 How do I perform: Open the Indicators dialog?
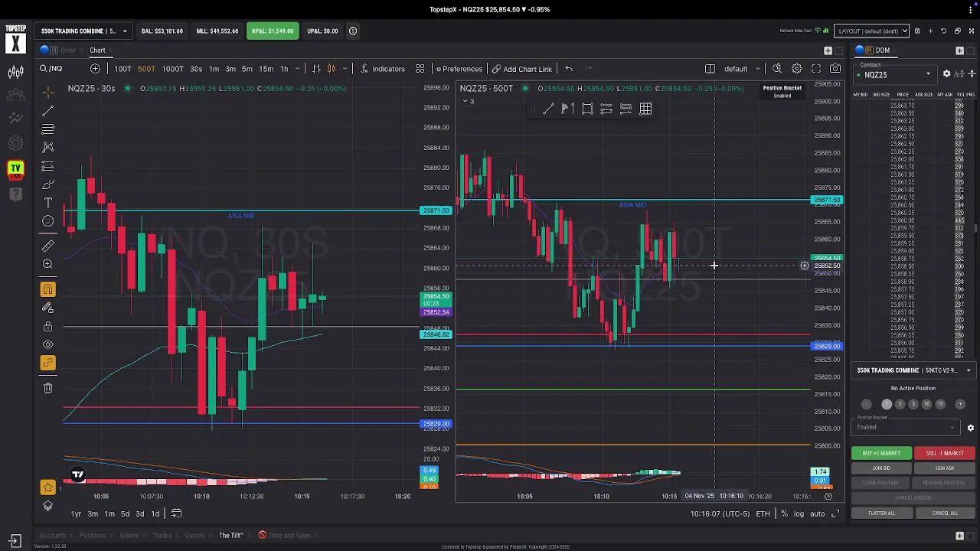tap(382, 69)
